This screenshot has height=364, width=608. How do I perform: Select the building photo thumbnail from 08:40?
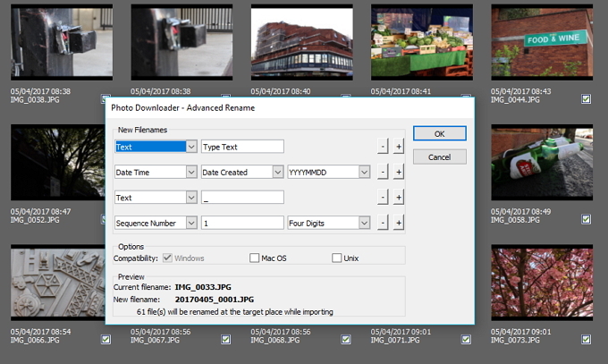301,42
